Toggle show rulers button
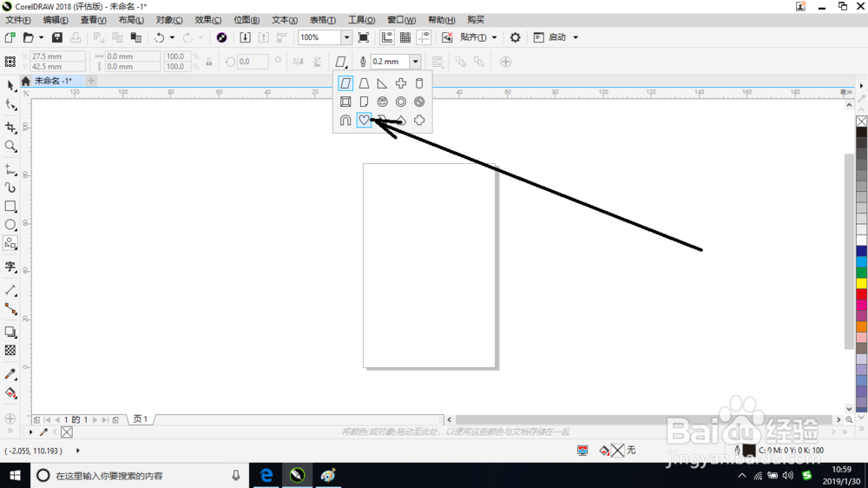This screenshot has height=488, width=868. point(386,37)
